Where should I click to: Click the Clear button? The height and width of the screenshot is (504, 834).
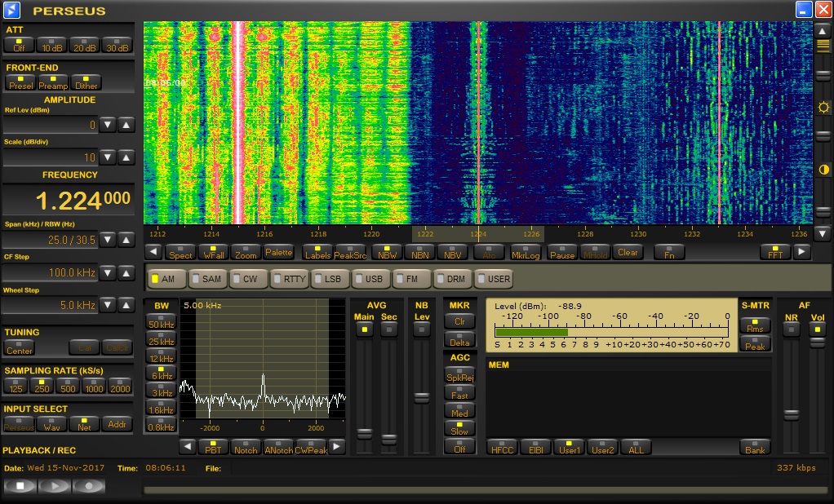click(x=628, y=253)
